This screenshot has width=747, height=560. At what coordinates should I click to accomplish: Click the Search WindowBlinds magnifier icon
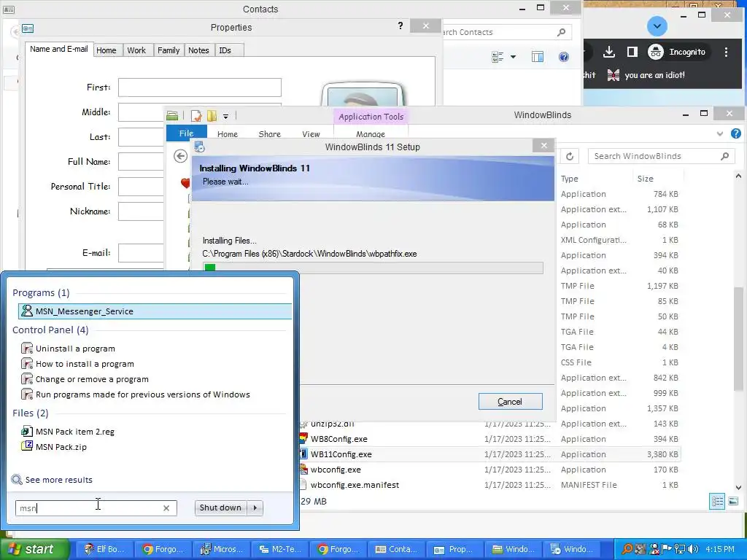click(724, 156)
